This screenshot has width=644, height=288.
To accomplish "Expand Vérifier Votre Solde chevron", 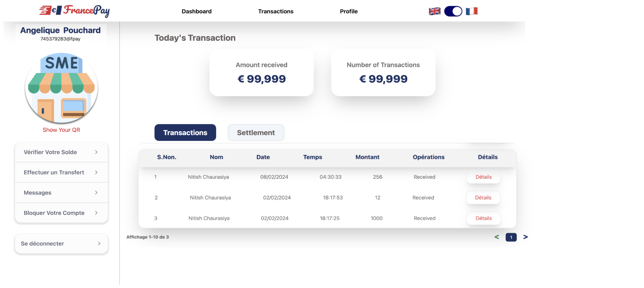I will [96, 152].
